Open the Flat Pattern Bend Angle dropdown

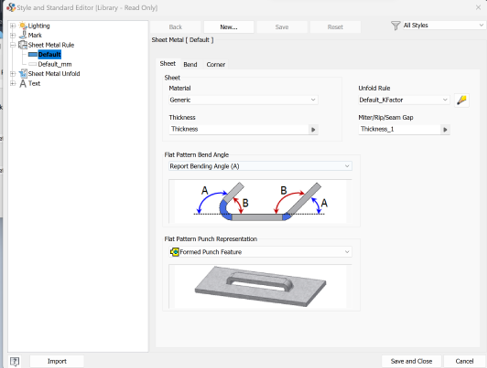pos(260,166)
